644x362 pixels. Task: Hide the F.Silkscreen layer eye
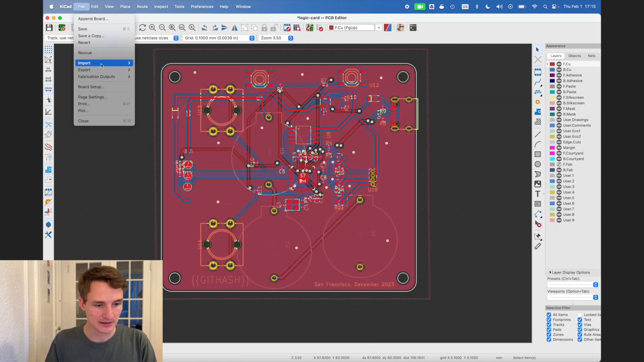(559, 98)
